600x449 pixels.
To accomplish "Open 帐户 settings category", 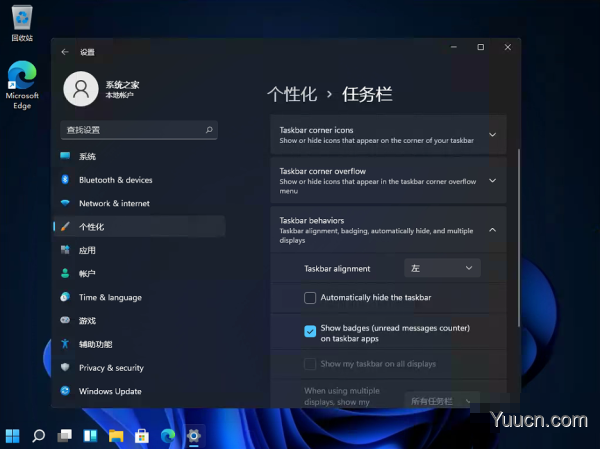I will click(139, 274).
